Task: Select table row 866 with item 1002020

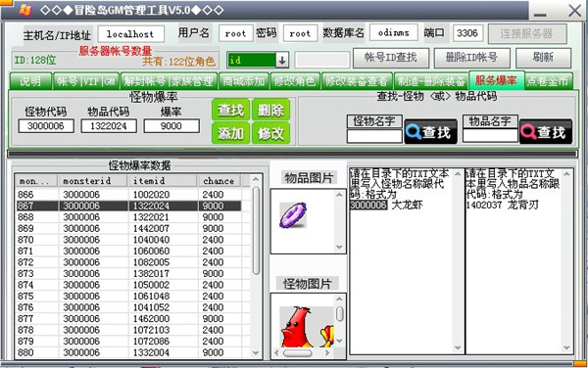Action: (128, 195)
